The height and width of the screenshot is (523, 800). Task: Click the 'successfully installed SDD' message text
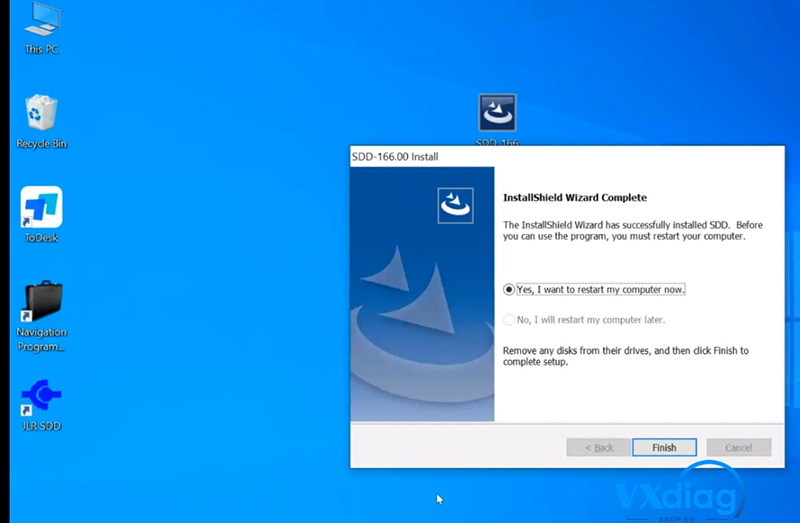(x=633, y=231)
